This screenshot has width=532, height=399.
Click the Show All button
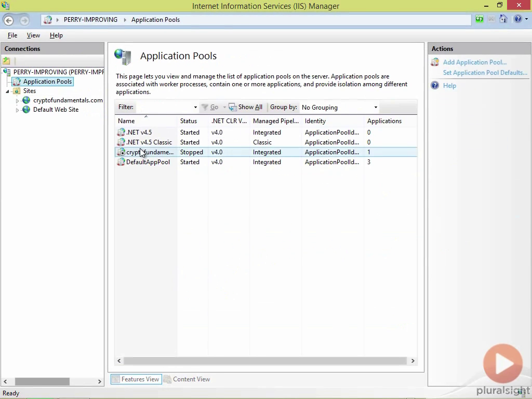246,107
